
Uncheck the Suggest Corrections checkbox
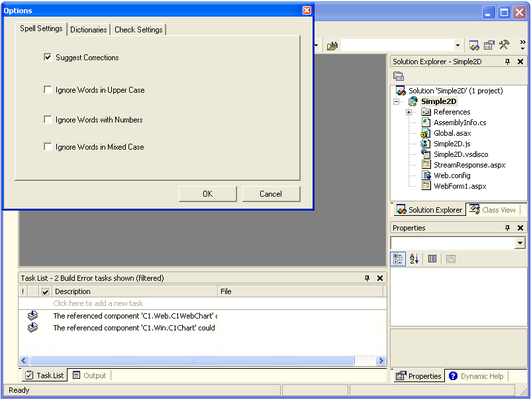[x=47, y=57]
